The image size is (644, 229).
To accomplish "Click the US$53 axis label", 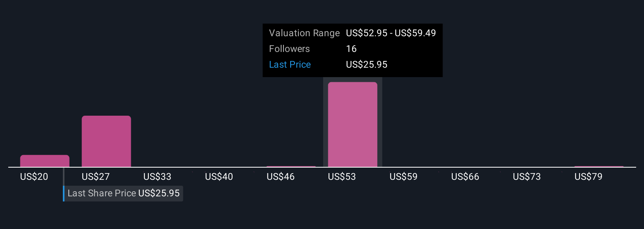I will pos(342,177).
